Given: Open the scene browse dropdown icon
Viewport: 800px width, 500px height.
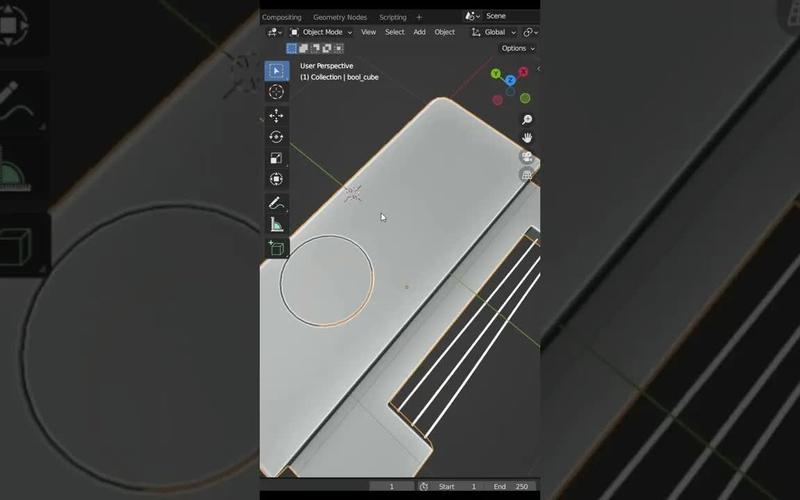Looking at the screenshot, I should tap(472, 16).
